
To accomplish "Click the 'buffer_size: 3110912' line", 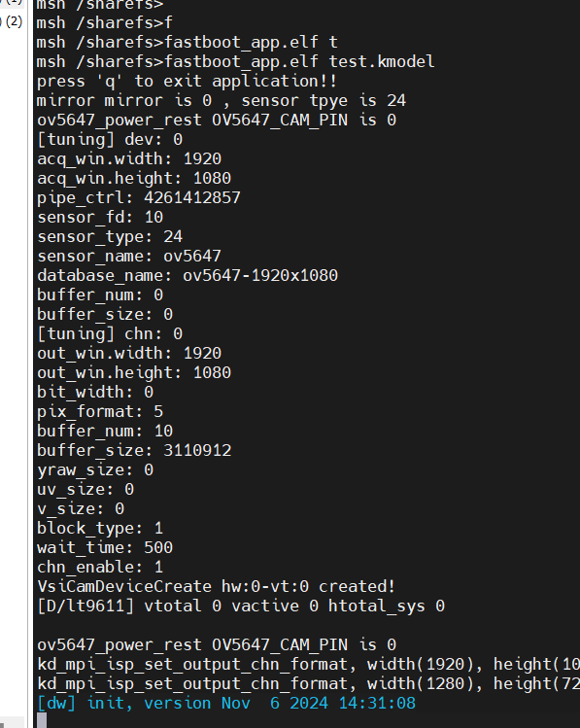I will pyautogui.click(x=134, y=450).
